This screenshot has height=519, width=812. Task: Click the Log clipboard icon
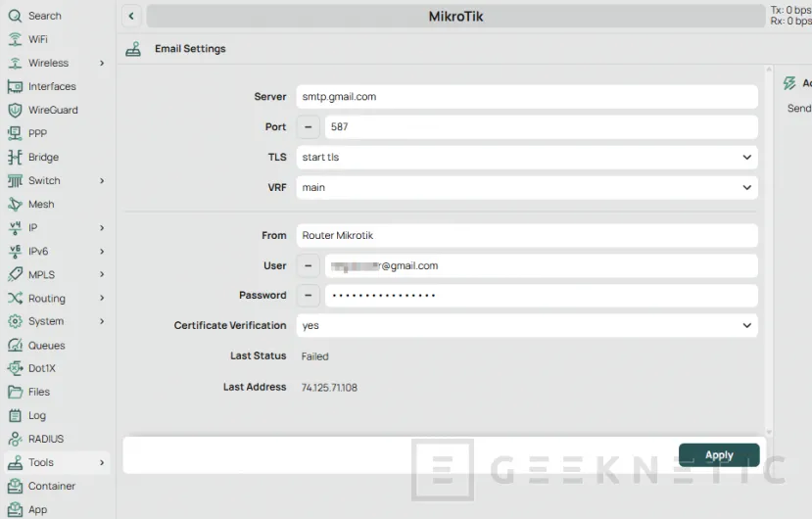[x=15, y=415]
